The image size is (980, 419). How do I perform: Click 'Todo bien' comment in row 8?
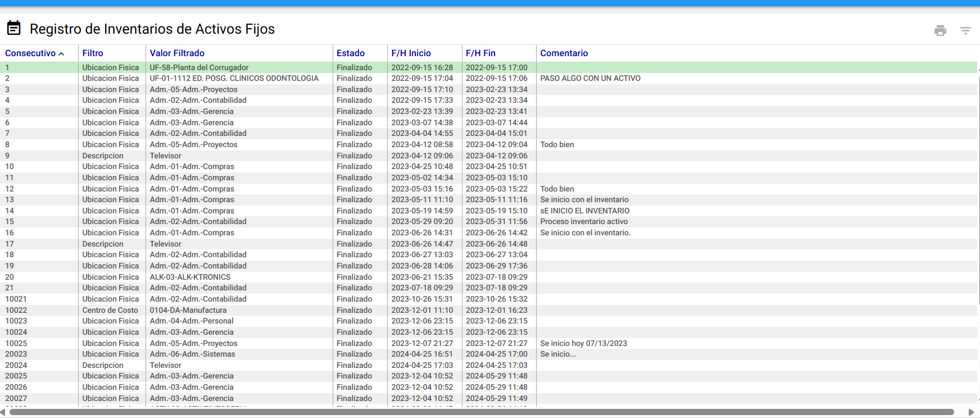[x=557, y=145]
